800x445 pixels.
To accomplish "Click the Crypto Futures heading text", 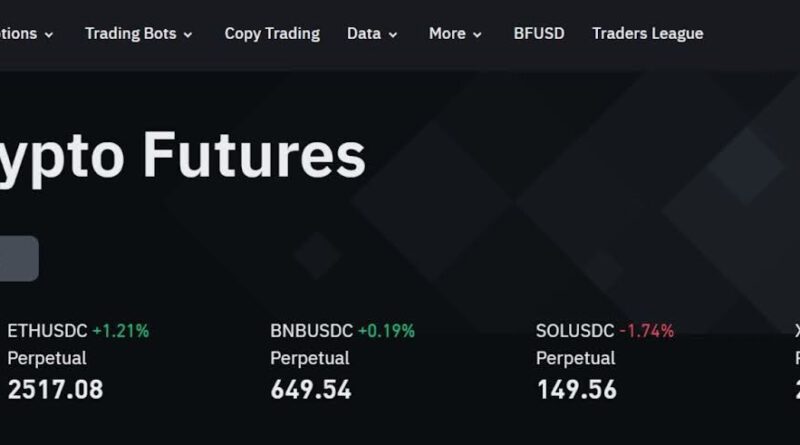I will (183, 157).
